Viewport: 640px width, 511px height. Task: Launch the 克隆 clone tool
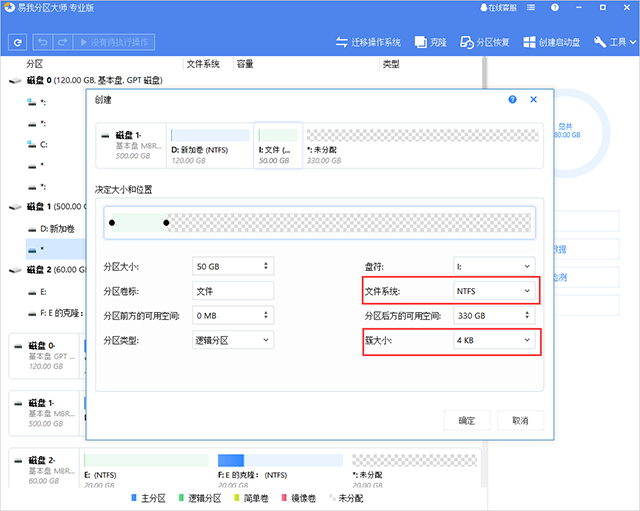point(431,42)
